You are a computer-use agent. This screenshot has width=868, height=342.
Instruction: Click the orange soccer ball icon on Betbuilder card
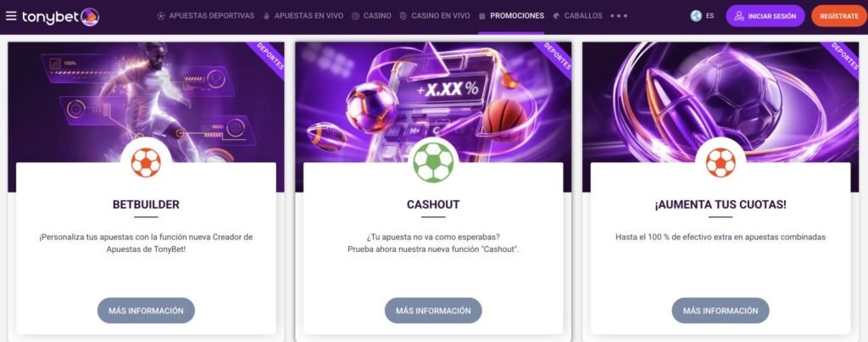146,162
